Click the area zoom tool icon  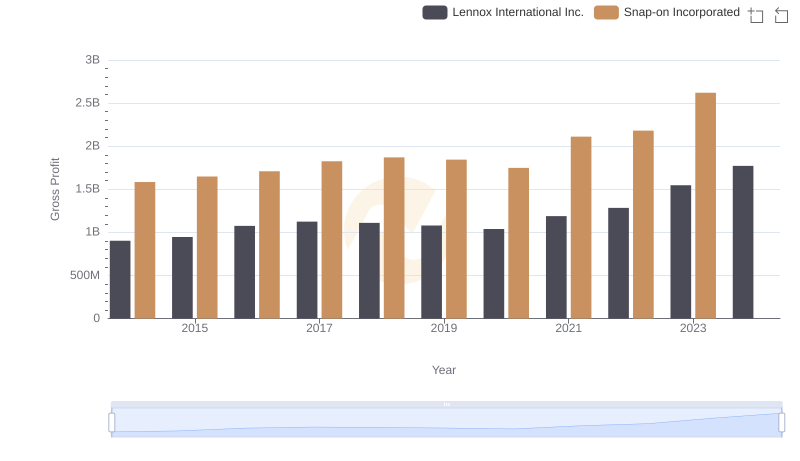[x=756, y=15]
